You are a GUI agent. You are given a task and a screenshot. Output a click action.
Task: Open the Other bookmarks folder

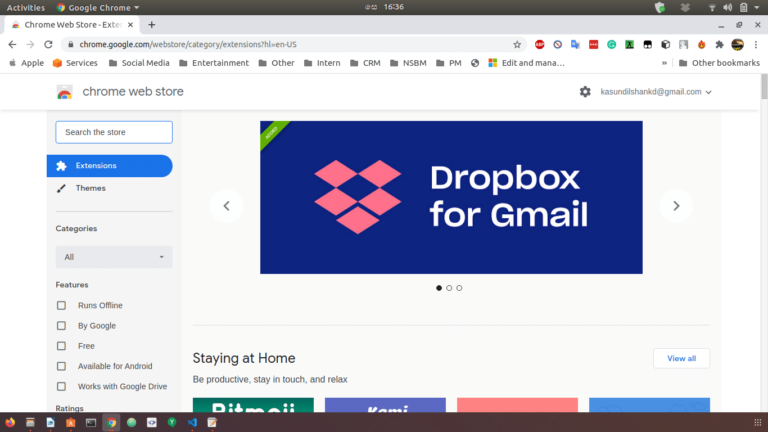point(719,63)
